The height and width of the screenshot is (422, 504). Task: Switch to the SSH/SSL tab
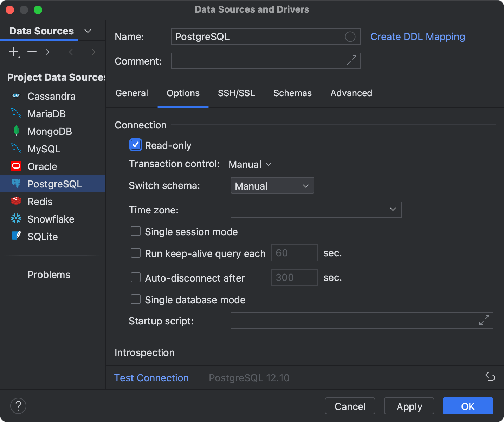(x=236, y=93)
